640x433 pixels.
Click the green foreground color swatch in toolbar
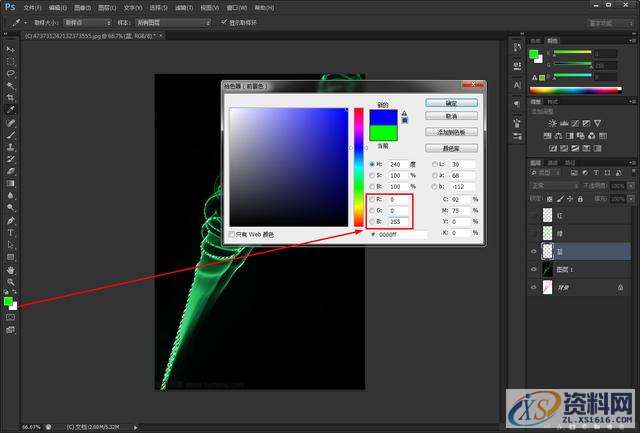(8, 300)
